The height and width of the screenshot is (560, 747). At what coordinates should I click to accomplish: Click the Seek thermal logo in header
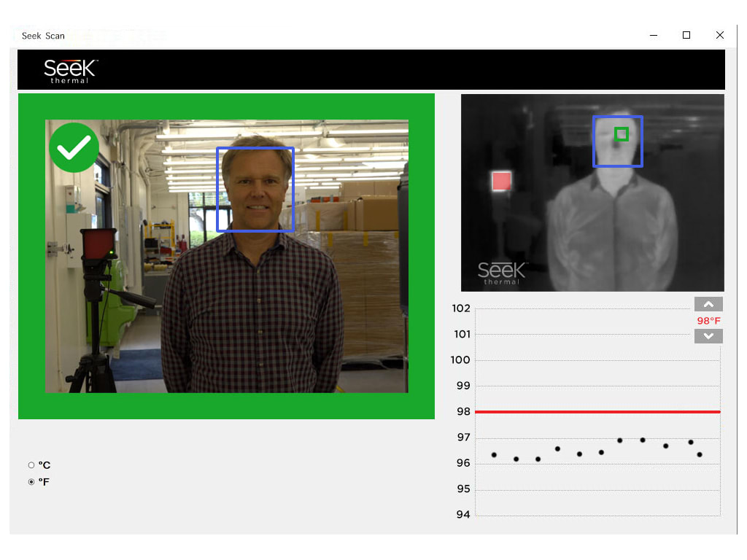tap(71, 70)
